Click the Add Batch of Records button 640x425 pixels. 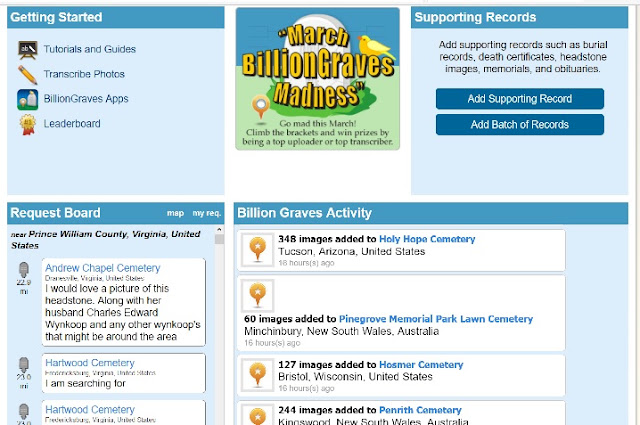tap(520, 125)
